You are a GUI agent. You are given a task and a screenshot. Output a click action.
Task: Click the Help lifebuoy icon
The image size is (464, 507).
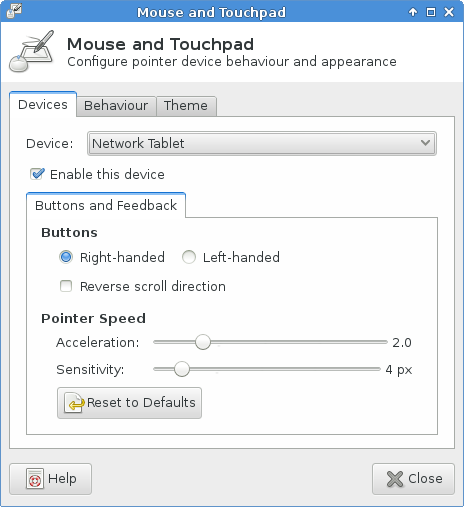point(35,479)
